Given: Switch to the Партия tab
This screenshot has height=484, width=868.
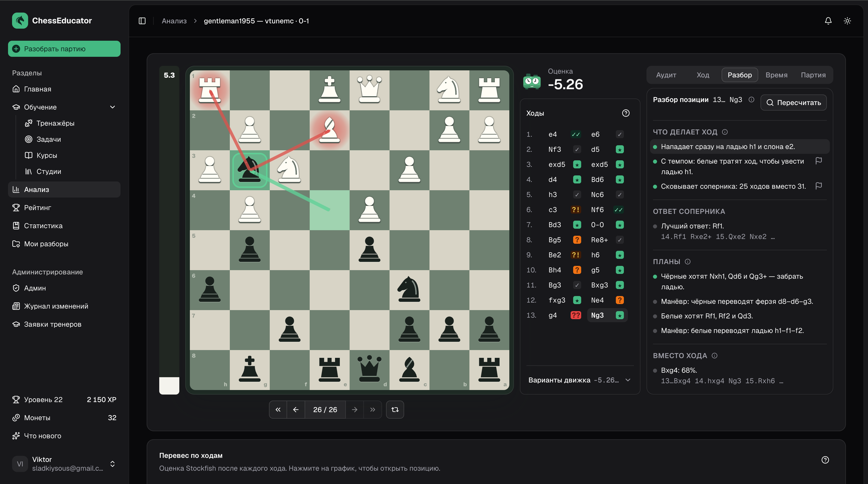Looking at the screenshot, I should tap(813, 75).
